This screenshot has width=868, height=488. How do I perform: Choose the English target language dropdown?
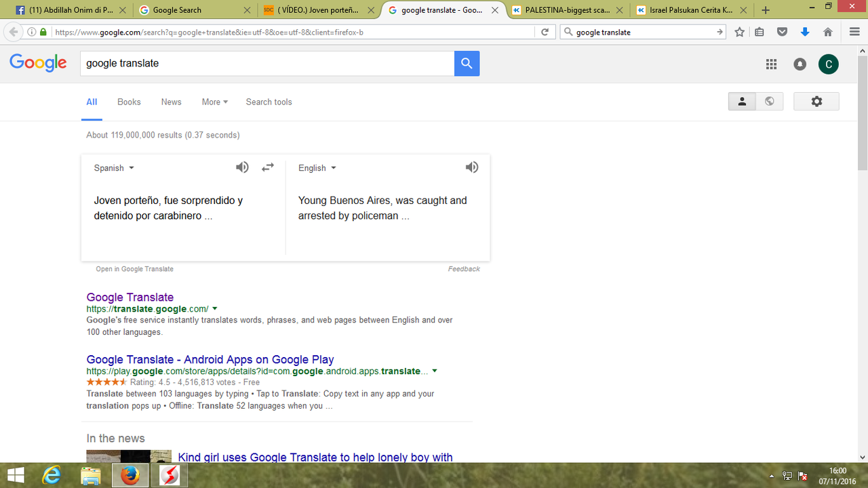(317, 167)
